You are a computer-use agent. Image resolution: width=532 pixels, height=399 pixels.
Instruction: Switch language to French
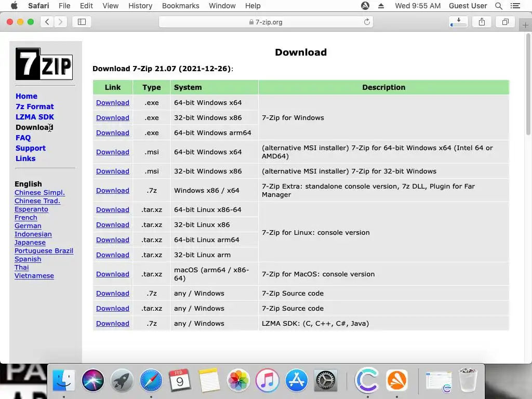(x=26, y=218)
